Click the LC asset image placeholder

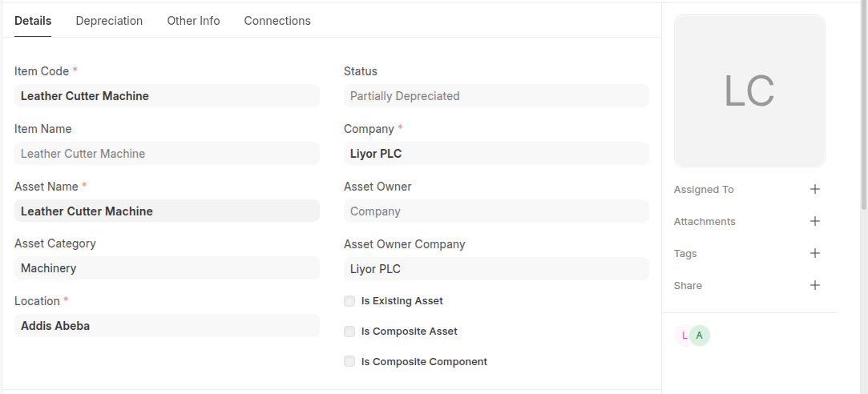pyautogui.click(x=749, y=90)
